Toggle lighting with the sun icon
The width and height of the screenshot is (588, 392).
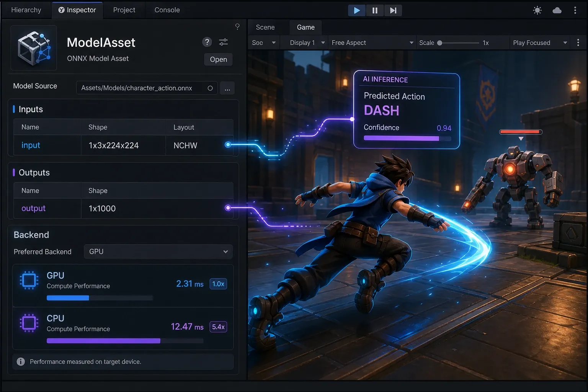537,10
